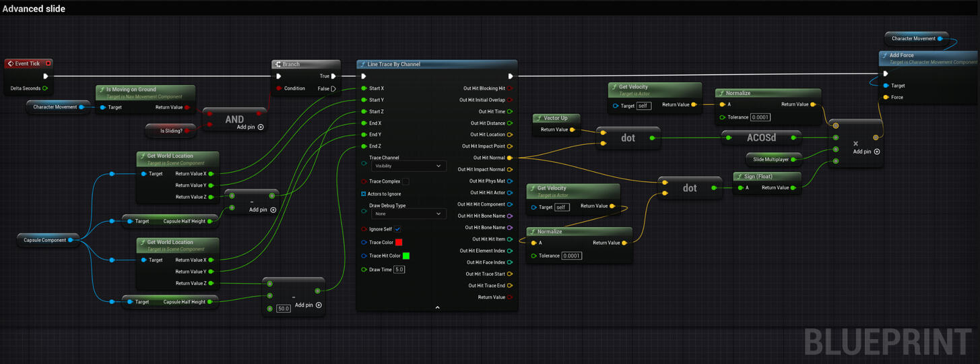Click the Draw Time value field
This screenshot has width=980, height=364.
pos(399,270)
